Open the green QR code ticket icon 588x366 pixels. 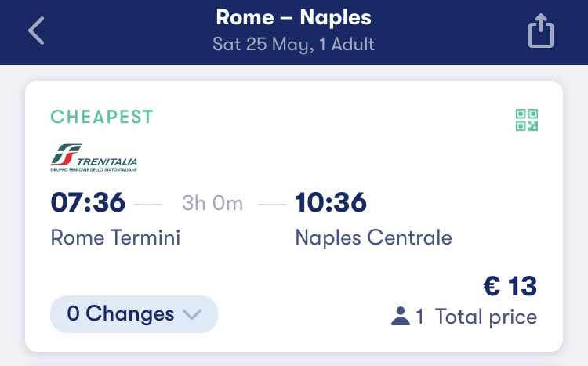click(x=527, y=120)
